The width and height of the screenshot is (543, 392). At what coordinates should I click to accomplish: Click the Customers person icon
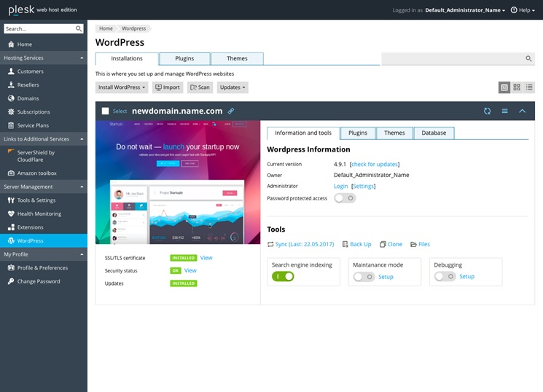click(x=11, y=71)
